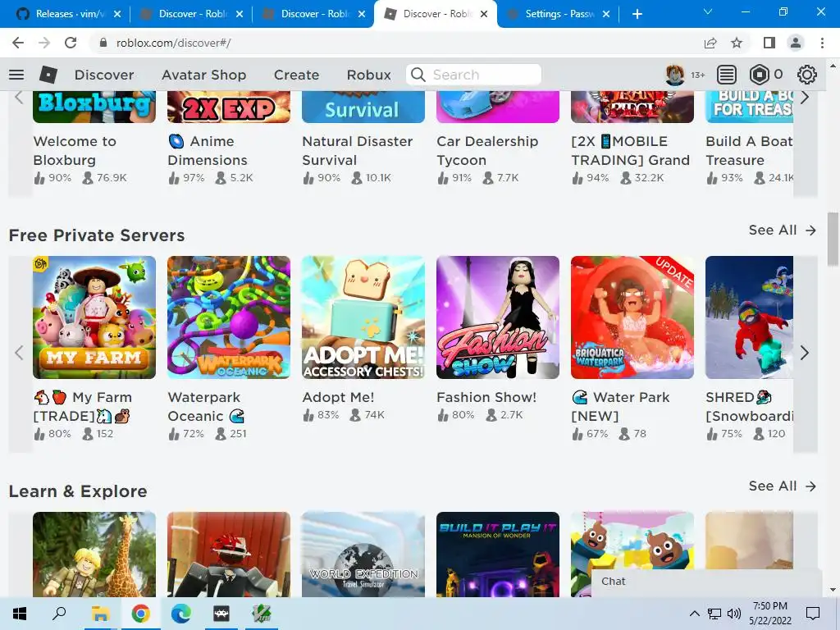This screenshot has height=630, width=840.
Task: See all Learn & Explore games
Action: (782, 486)
